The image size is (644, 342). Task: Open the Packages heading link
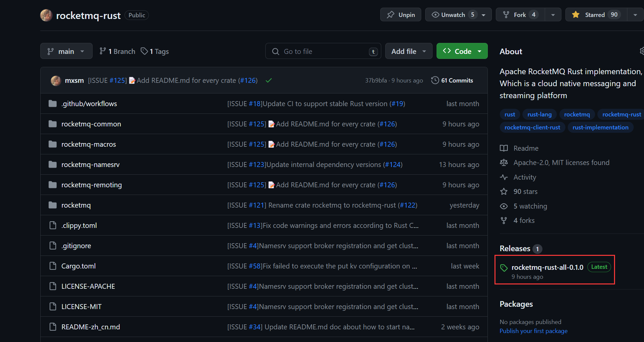[516, 304]
